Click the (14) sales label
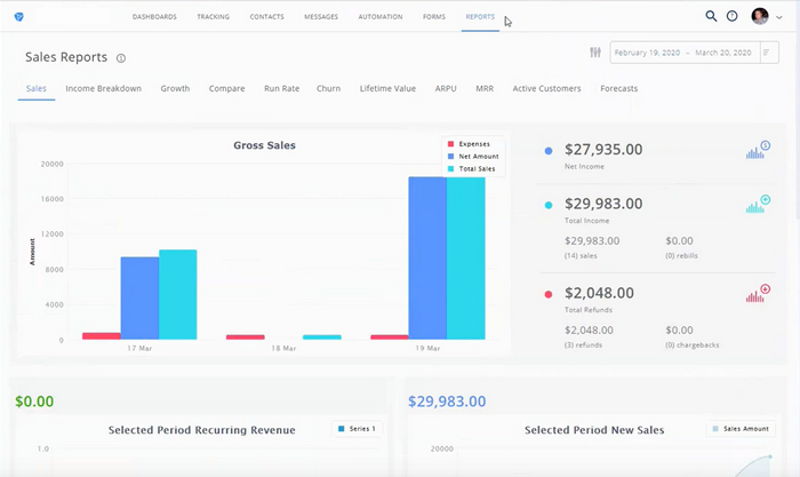 pos(581,256)
